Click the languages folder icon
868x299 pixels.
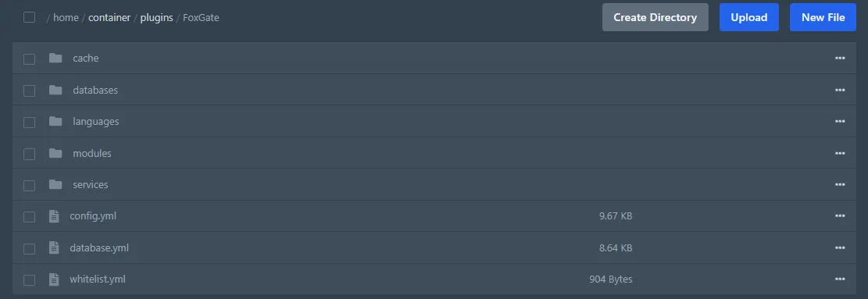pos(55,121)
